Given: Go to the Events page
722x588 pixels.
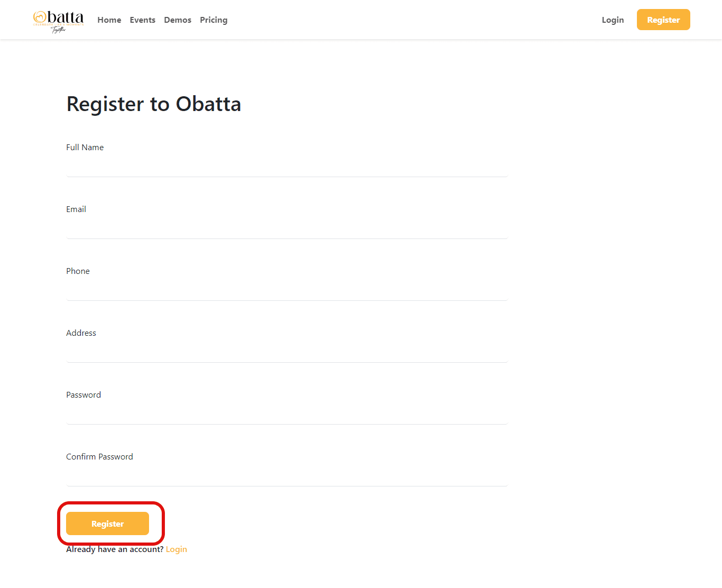Looking at the screenshot, I should tap(143, 20).
